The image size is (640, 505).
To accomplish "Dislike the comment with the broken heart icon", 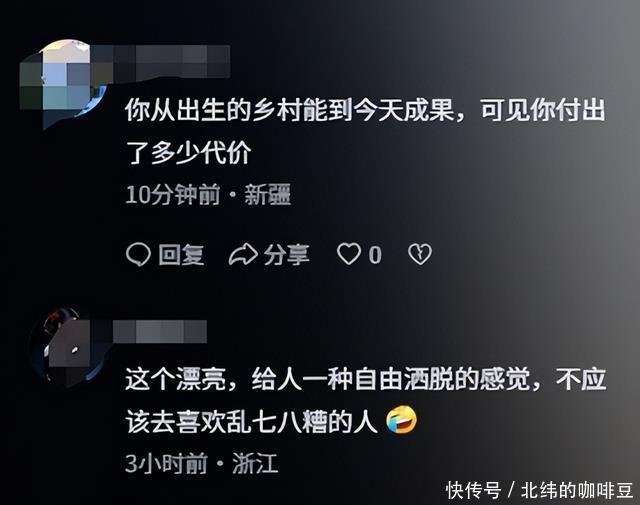I will [x=420, y=254].
